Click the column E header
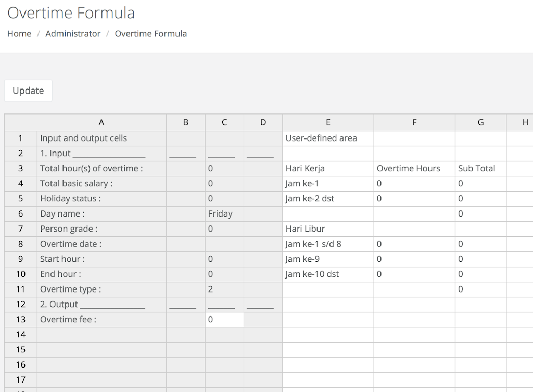This screenshot has height=392, width=533. pyautogui.click(x=328, y=123)
